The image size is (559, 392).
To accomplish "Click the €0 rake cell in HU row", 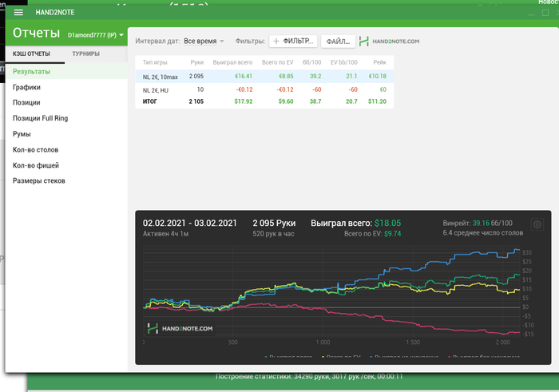I will 383,89.
